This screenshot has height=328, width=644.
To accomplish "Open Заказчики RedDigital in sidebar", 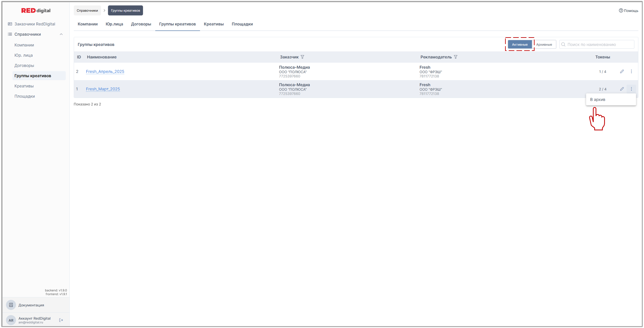I will coord(35,24).
